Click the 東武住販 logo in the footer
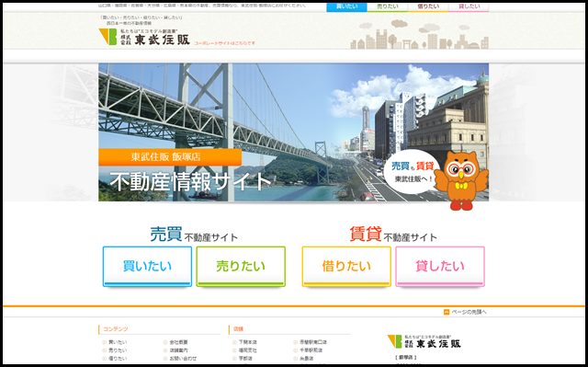Image resolution: width=588 pixels, height=367 pixels. click(x=424, y=341)
